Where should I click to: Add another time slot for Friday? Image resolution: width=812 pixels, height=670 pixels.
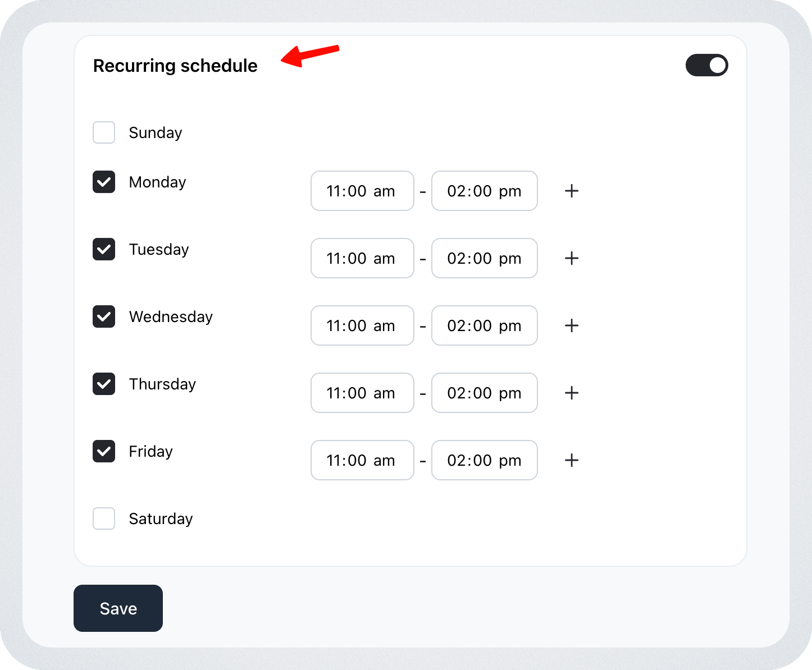572,460
